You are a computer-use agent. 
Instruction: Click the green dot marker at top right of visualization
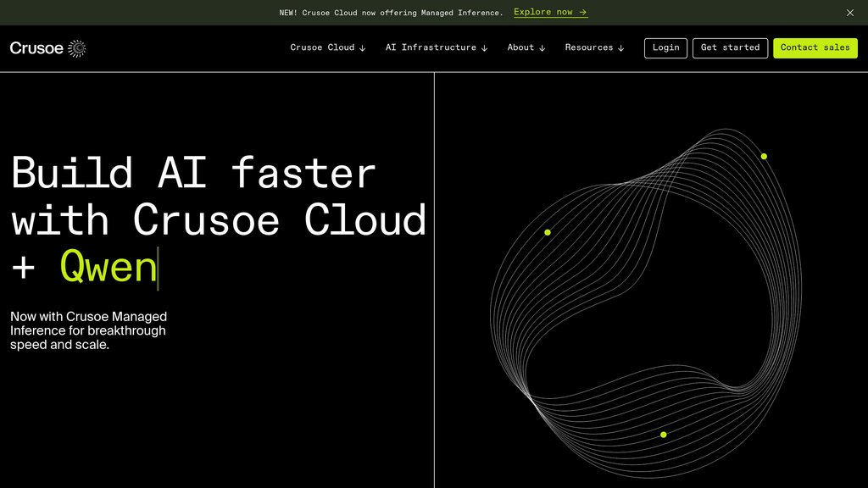point(764,156)
